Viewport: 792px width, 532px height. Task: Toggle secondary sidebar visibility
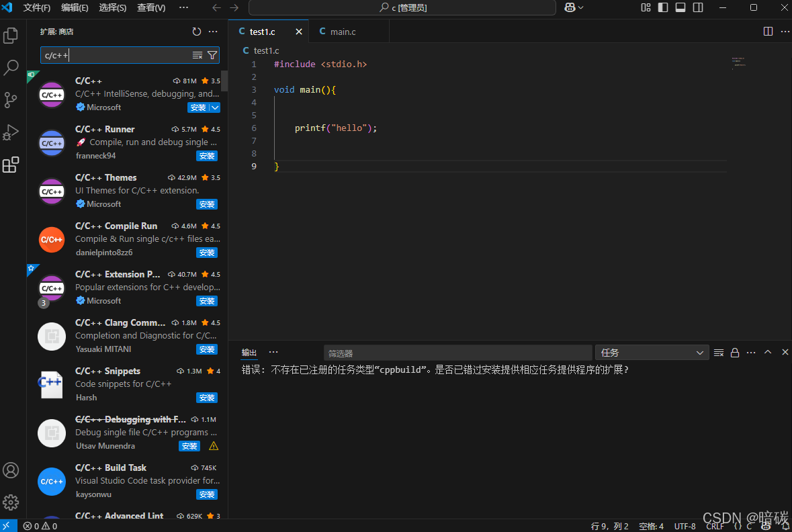(698, 7)
